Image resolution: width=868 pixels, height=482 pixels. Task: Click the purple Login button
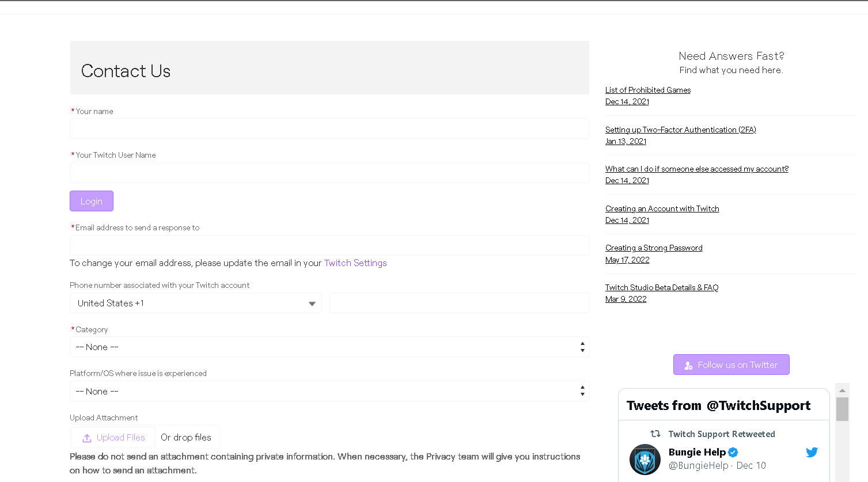(x=92, y=201)
